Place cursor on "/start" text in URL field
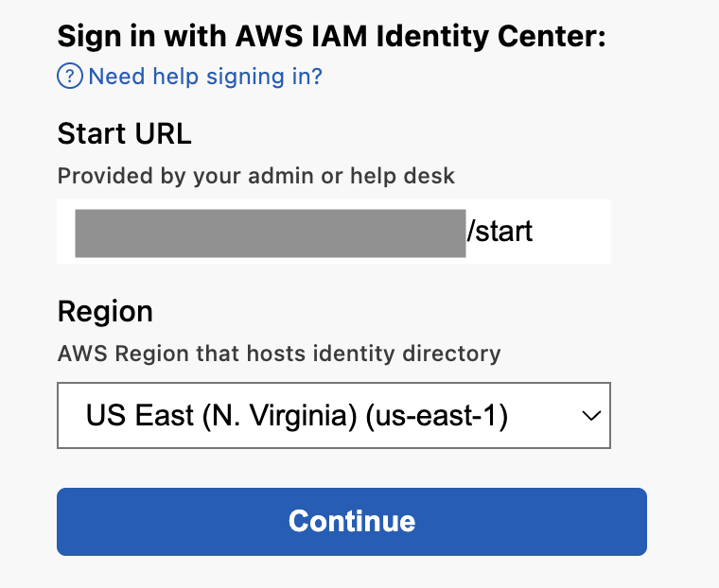 (500, 232)
